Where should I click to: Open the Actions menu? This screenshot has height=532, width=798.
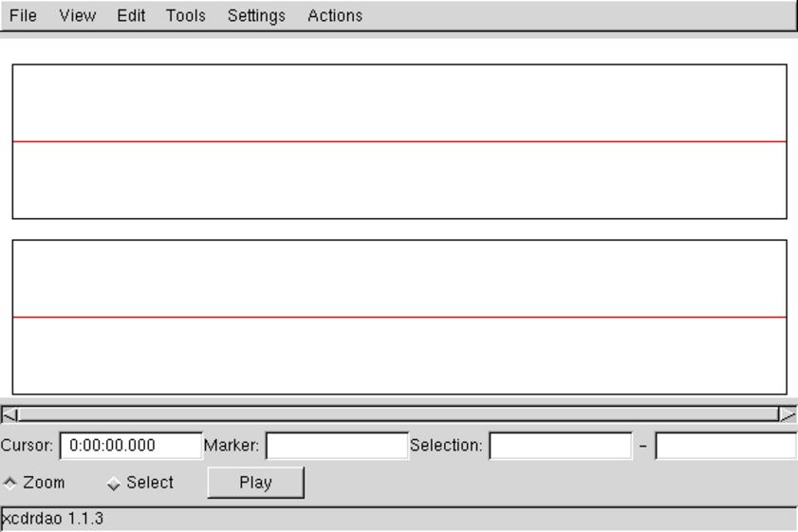[x=334, y=16]
